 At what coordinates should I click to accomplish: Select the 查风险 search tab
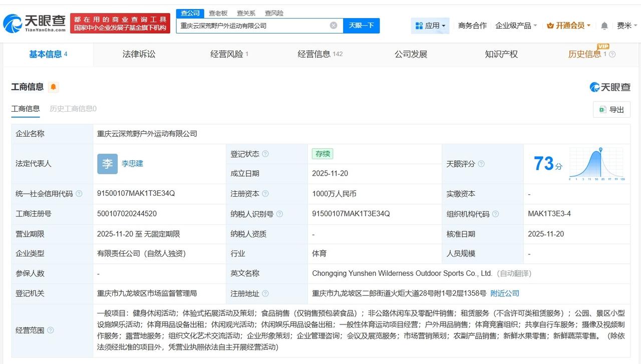pyautogui.click(x=274, y=14)
